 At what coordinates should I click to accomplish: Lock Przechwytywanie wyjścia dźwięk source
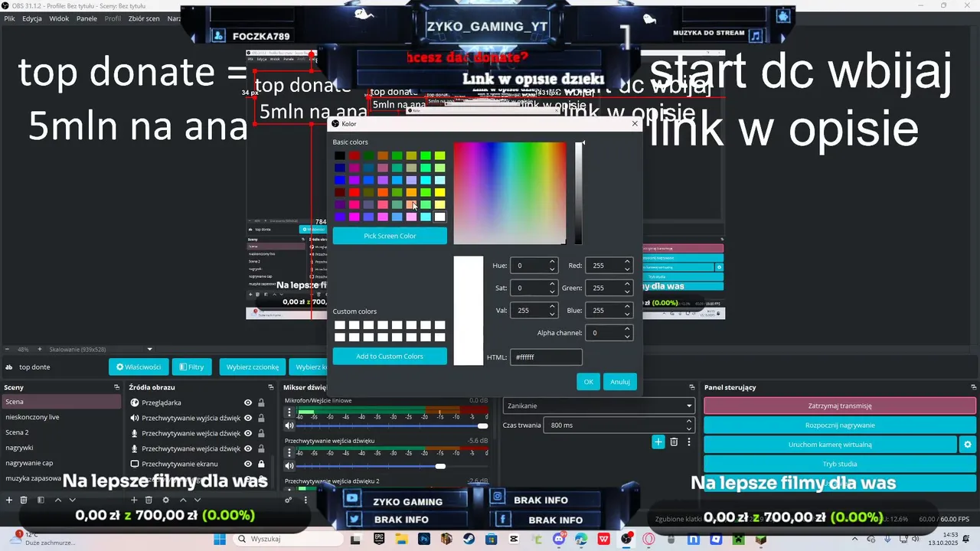(x=261, y=418)
